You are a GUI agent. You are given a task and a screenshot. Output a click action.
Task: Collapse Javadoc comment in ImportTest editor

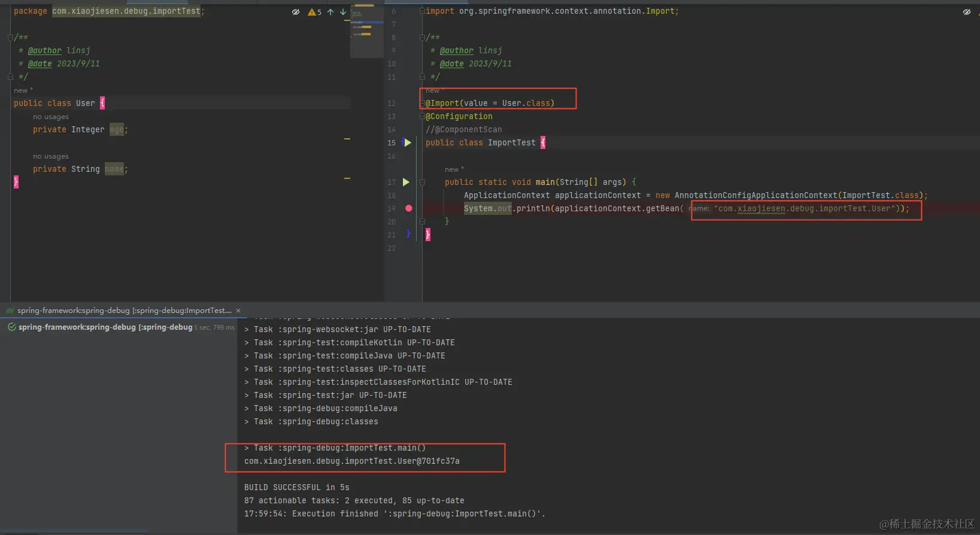click(x=422, y=37)
